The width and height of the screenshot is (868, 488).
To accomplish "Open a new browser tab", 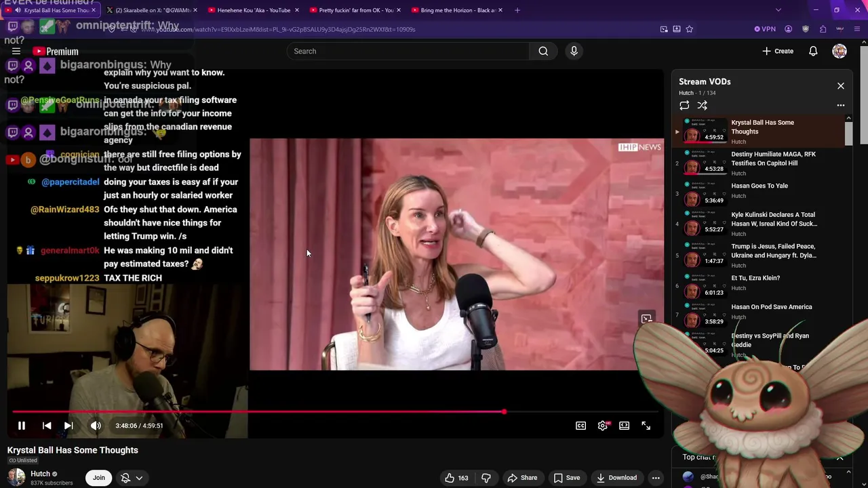I will (x=517, y=10).
